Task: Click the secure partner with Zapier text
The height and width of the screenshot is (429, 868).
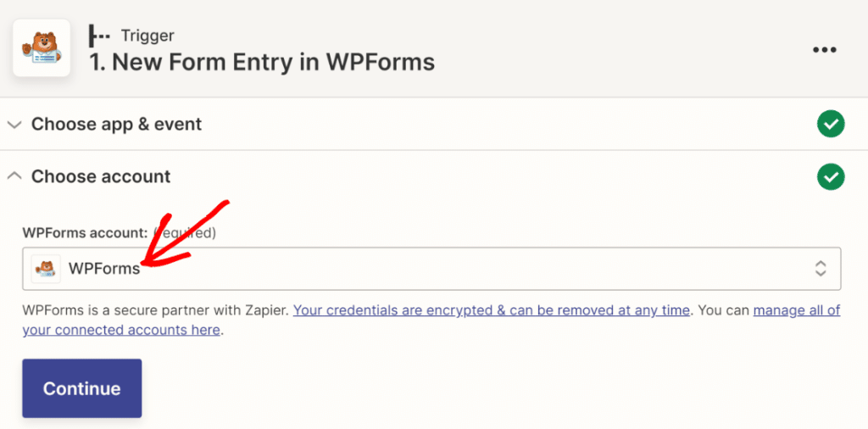Action: pyautogui.click(x=156, y=310)
